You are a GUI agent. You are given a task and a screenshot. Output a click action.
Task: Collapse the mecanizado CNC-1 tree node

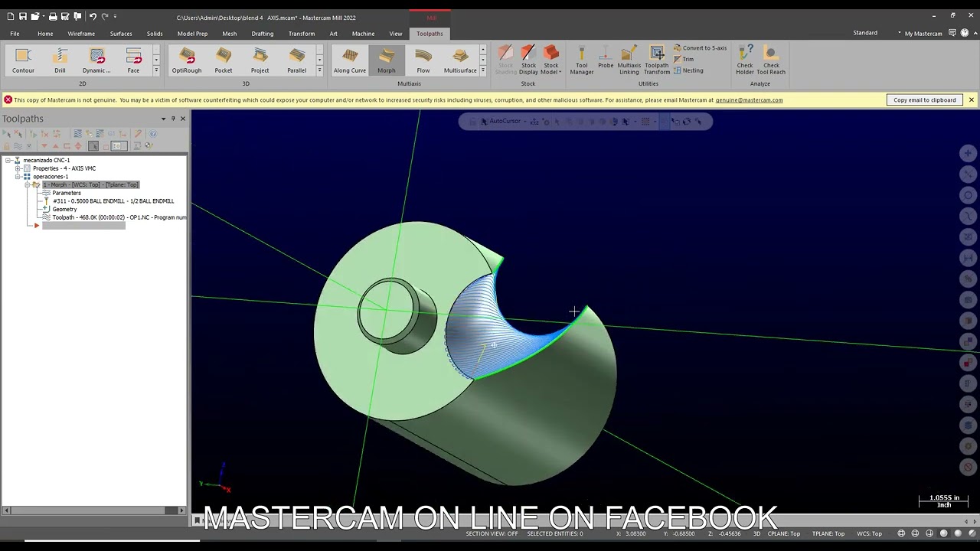pos(8,160)
